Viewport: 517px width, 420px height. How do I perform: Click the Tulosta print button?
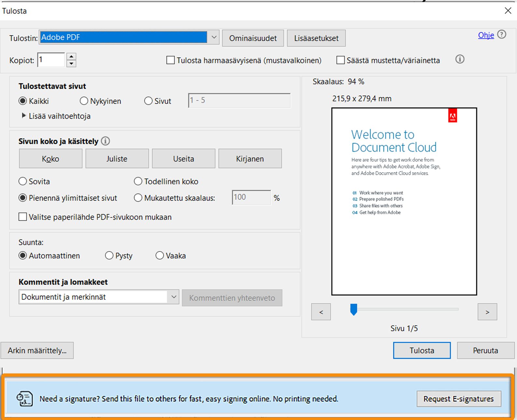click(422, 350)
